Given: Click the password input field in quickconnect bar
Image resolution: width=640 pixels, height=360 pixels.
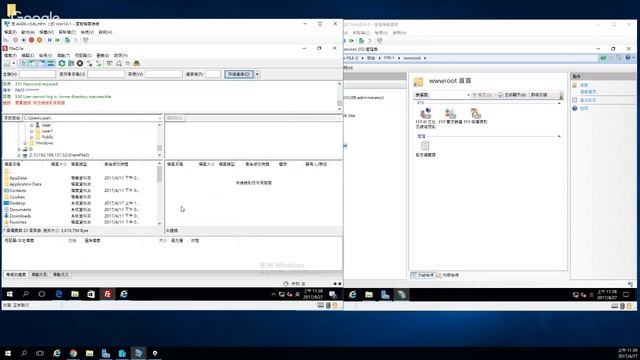Looking at the screenshot, I should (163, 74).
